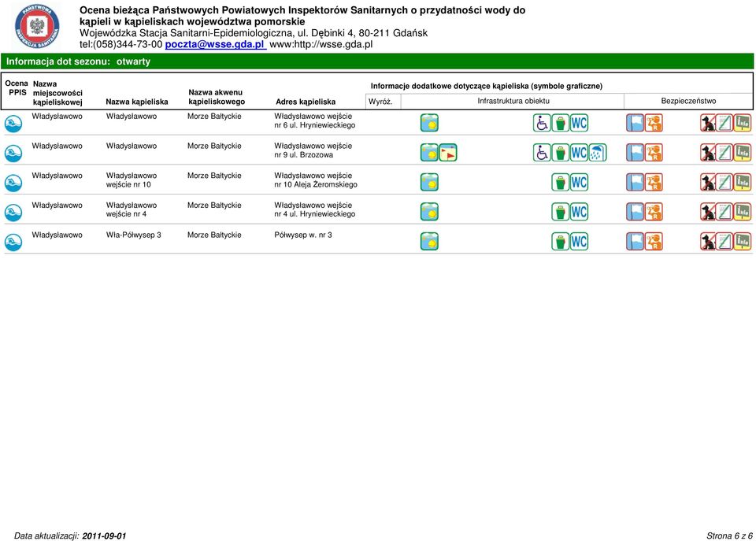Click the 'Wojewódzka Stacja Sanitarni-Epidemiologiczna' address line
This screenshot has height=541, width=756.
coord(254,33)
